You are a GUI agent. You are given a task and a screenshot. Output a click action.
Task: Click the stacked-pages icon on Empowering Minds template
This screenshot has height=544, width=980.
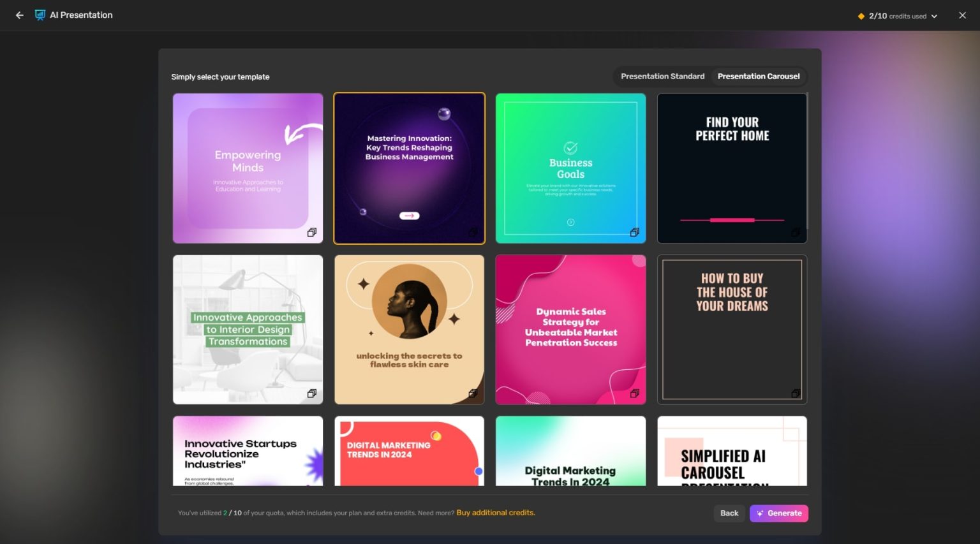tap(312, 232)
